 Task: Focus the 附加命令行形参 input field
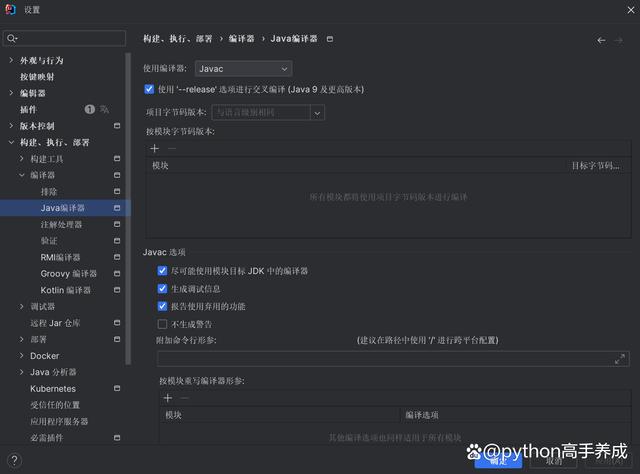(x=393, y=359)
